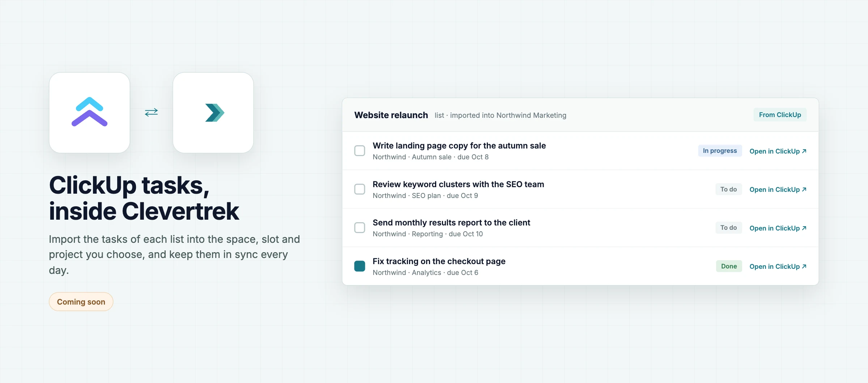Select the 'Website relaunch' list title
Image resolution: width=868 pixels, height=383 pixels.
click(x=391, y=115)
